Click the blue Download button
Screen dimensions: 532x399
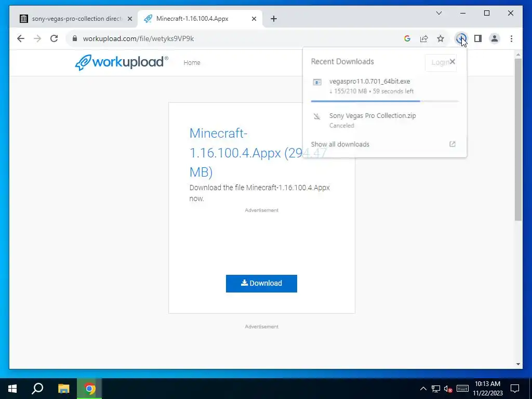[261, 283]
